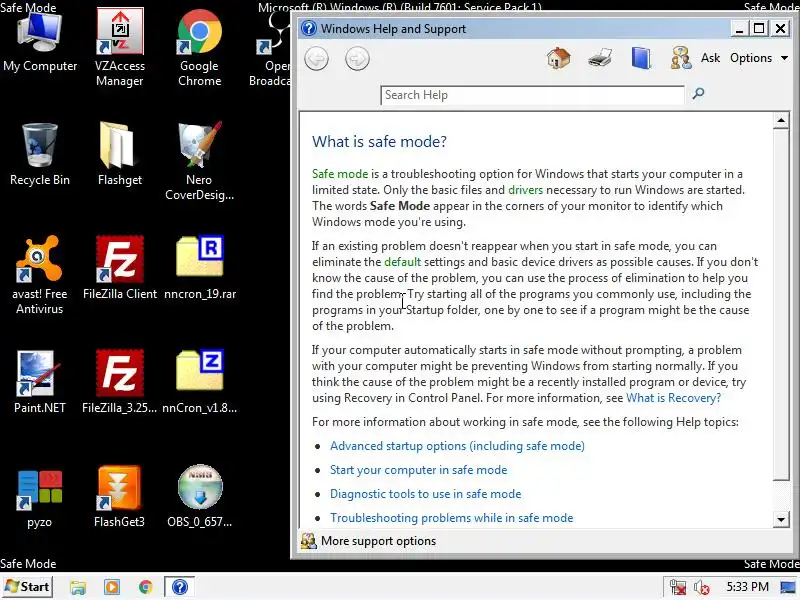The height and width of the screenshot is (600, 800).
Task: Go to Help and Support home
Action: click(558, 58)
